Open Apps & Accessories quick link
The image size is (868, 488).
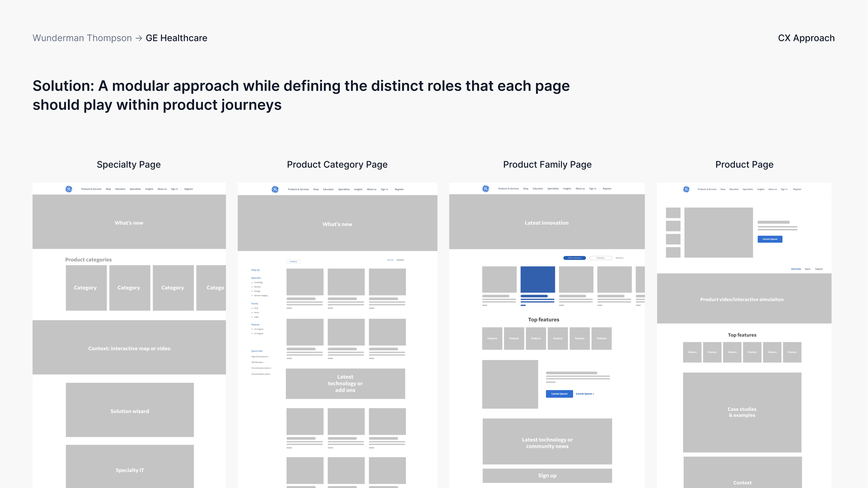pyautogui.click(x=260, y=357)
